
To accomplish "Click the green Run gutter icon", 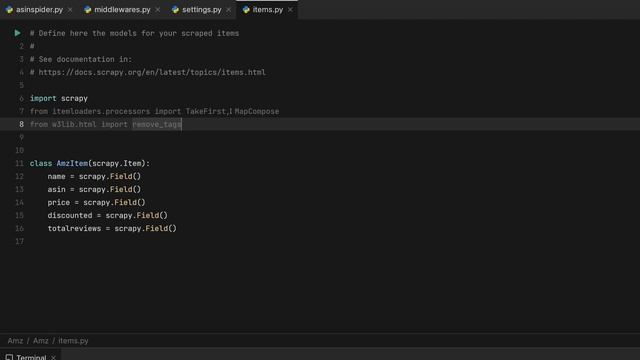I will click(17, 33).
